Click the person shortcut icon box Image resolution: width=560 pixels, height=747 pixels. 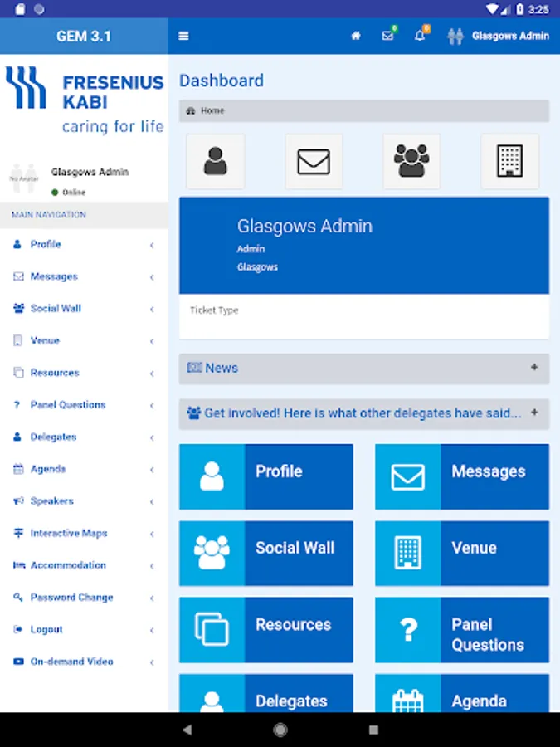point(216,162)
